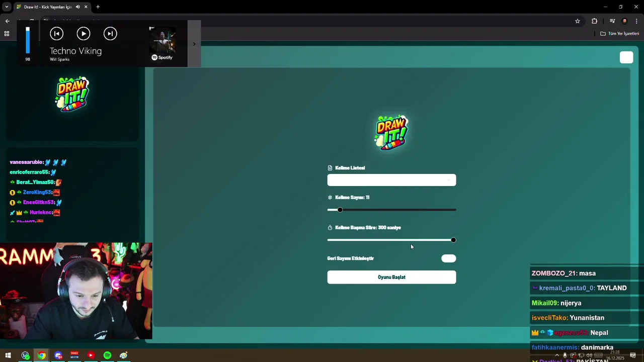Click chat message from ZOMBOZO_21: masa
644x362 pixels.
(x=563, y=273)
